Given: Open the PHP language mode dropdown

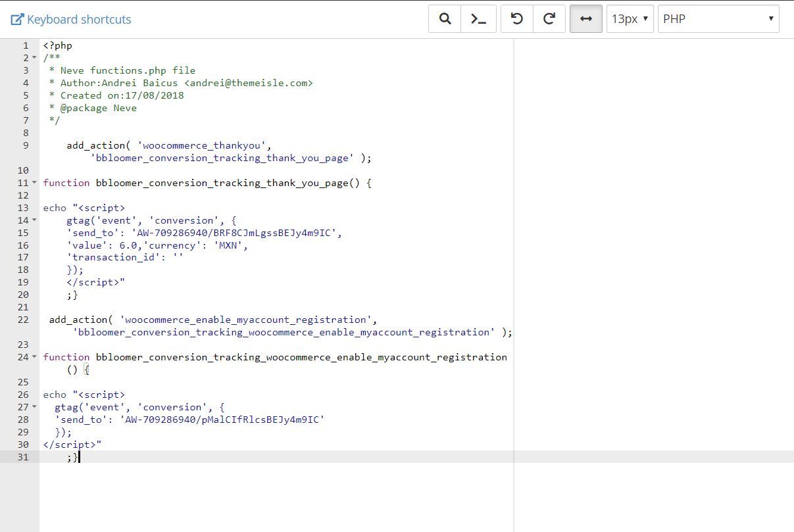Looking at the screenshot, I should pos(718,18).
